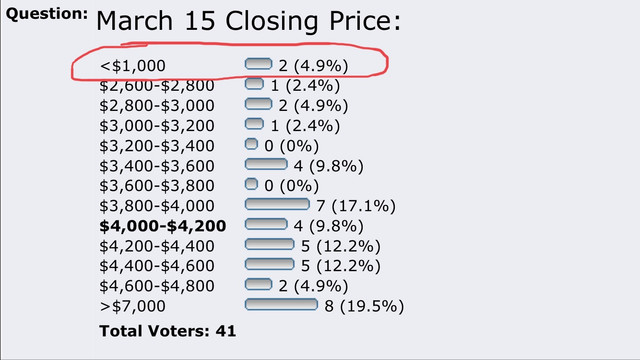This screenshot has height=360, width=640.
Task: Click the $4,400-$4,600 option text
Action: tap(157, 266)
